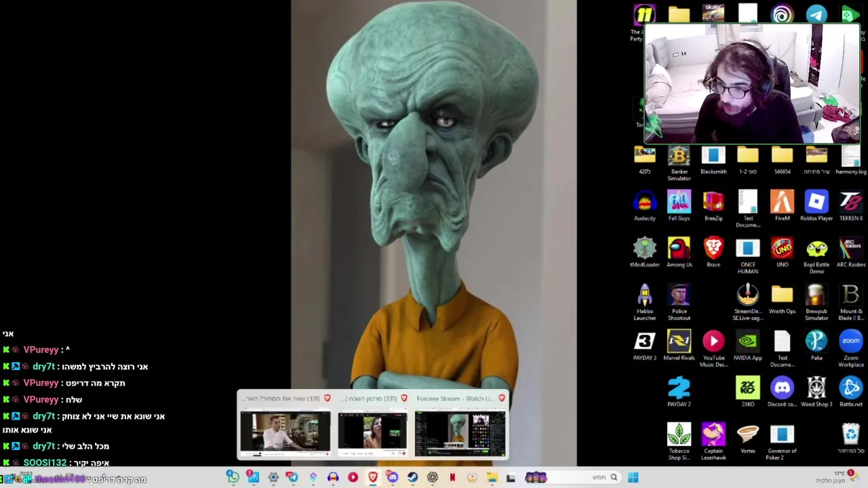Open the Wraith Ops folder
Image resolution: width=868 pixels, height=488 pixels.
coord(782,300)
